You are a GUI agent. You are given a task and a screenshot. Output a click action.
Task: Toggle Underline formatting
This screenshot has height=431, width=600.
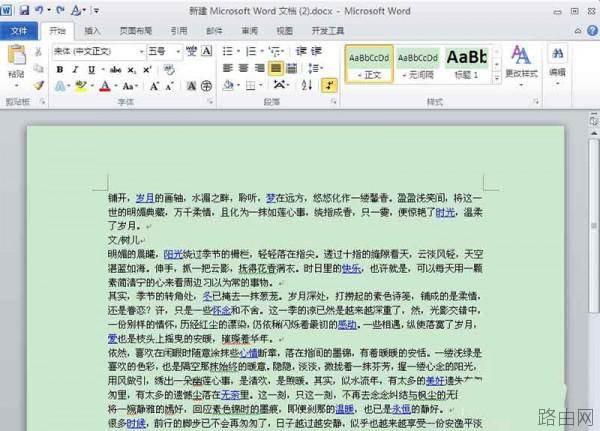91,70
